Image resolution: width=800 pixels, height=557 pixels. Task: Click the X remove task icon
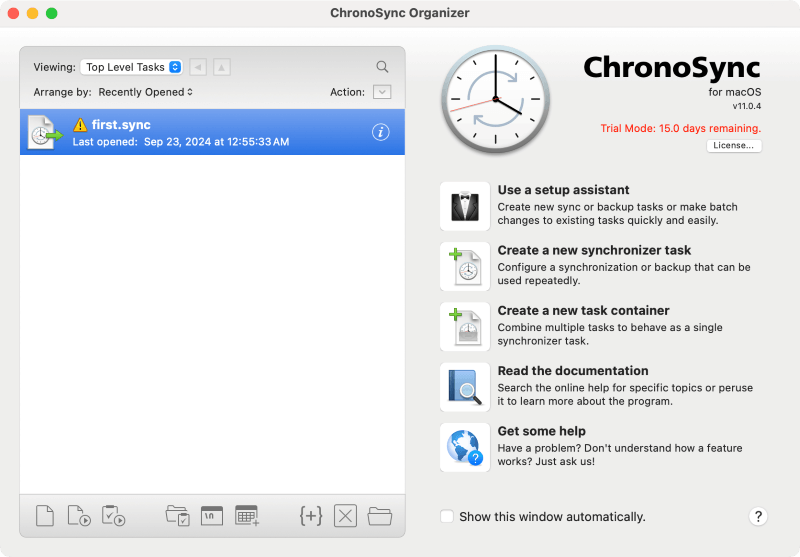(345, 516)
